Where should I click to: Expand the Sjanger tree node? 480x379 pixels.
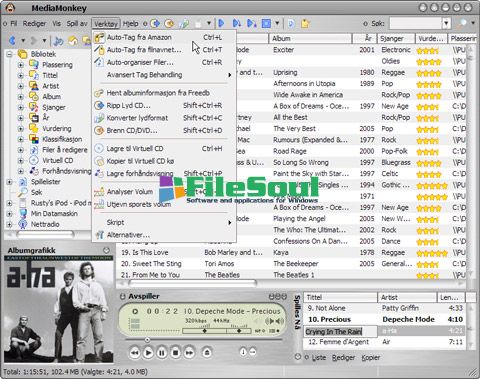21,107
